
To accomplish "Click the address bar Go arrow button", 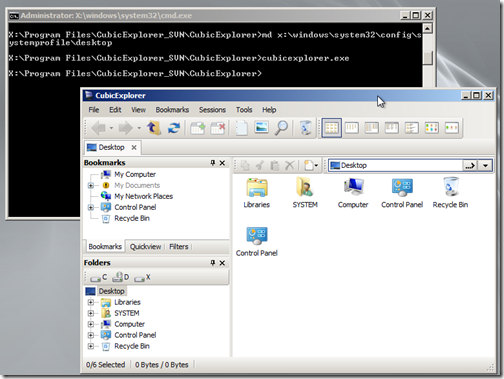I will 470,165.
